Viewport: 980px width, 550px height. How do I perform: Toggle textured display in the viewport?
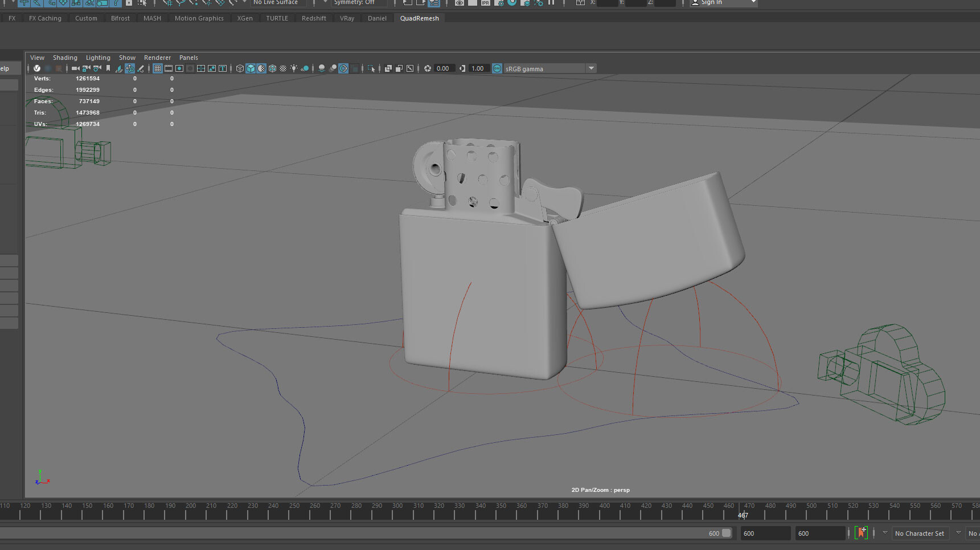[261, 68]
